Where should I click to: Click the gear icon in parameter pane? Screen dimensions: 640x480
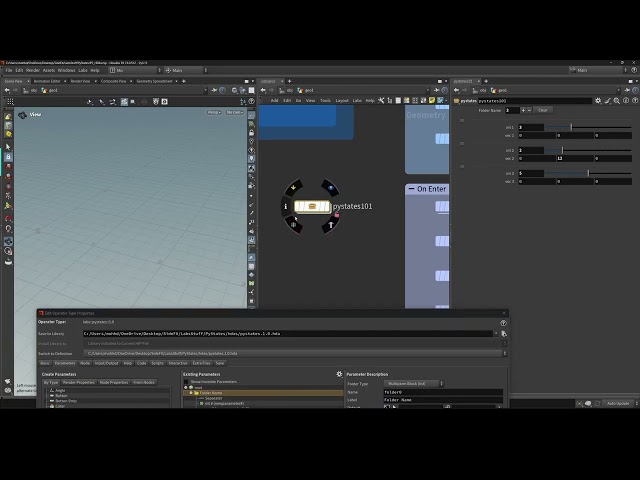pos(598,100)
